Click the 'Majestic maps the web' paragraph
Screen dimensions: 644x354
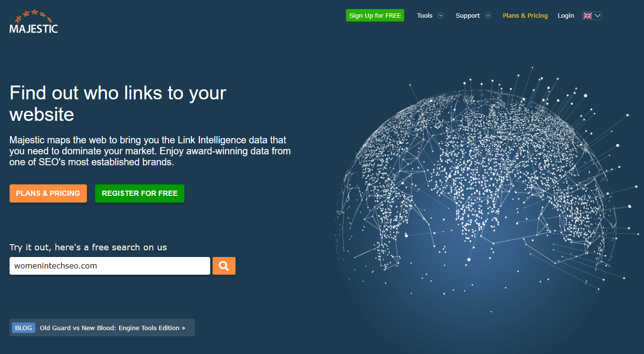150,151
